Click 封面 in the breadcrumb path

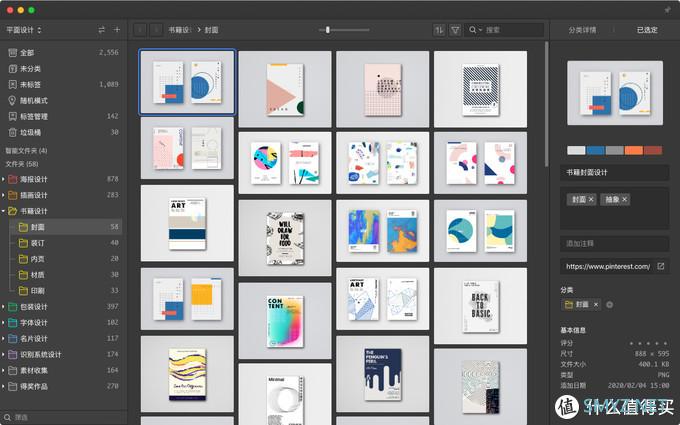click(x=211, y=30)
